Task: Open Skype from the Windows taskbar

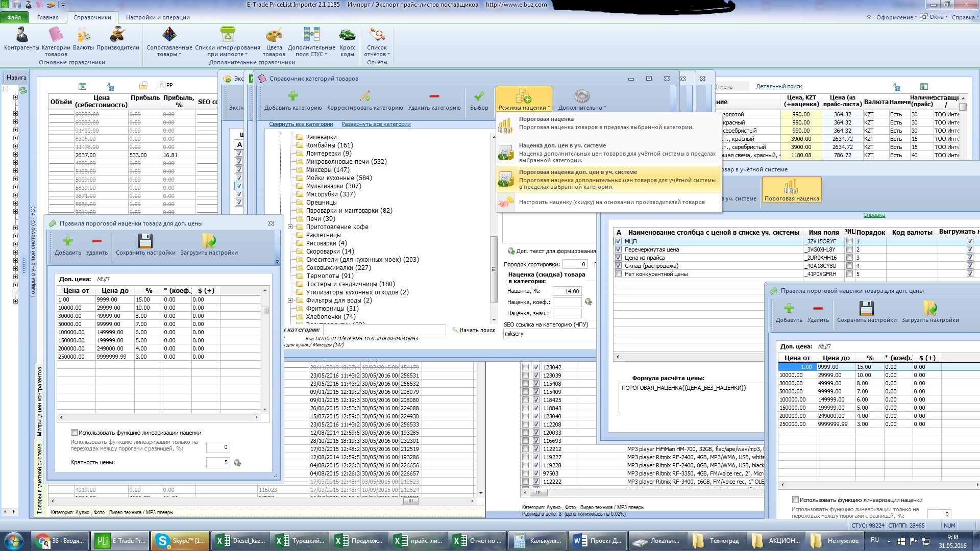Action: pos(180,541)
